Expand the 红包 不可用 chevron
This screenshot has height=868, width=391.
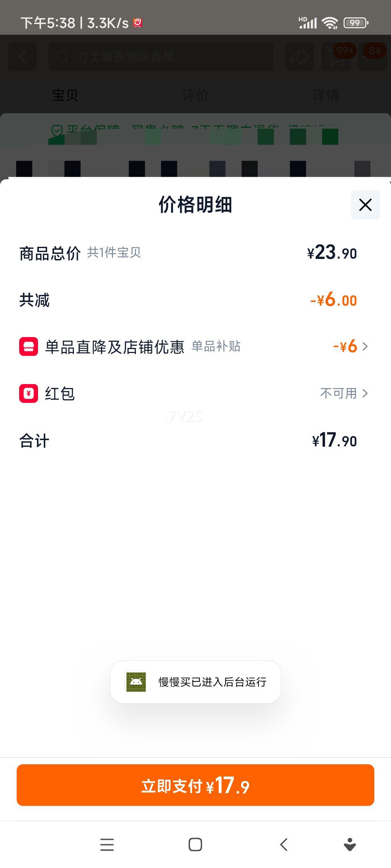pyautogui.click(x=365, y=393)
